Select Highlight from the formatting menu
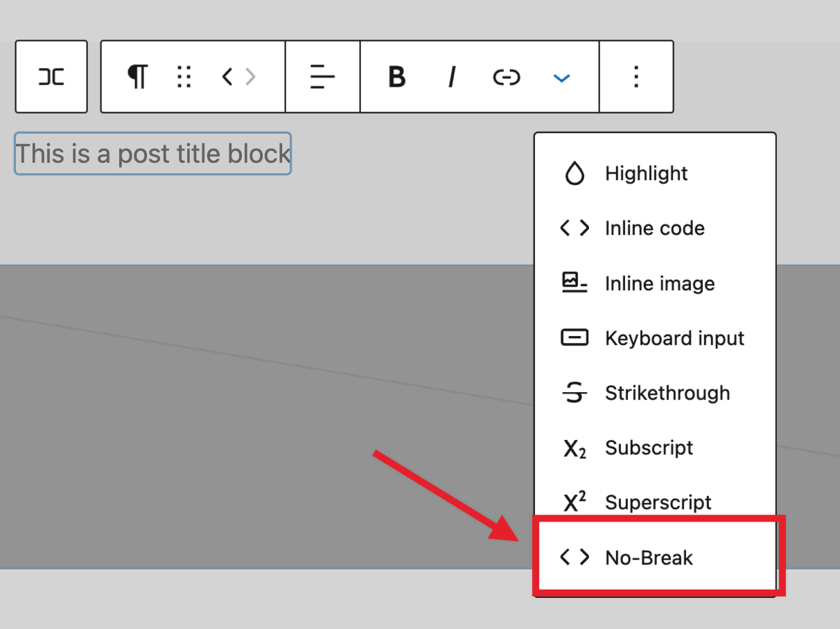This screenshot has height=629, width=840. click(646, 173)
